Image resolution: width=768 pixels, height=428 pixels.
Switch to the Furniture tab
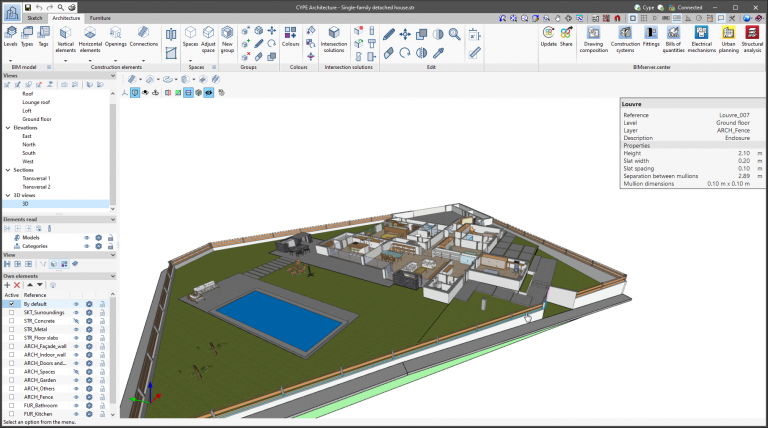click(100, 18)
